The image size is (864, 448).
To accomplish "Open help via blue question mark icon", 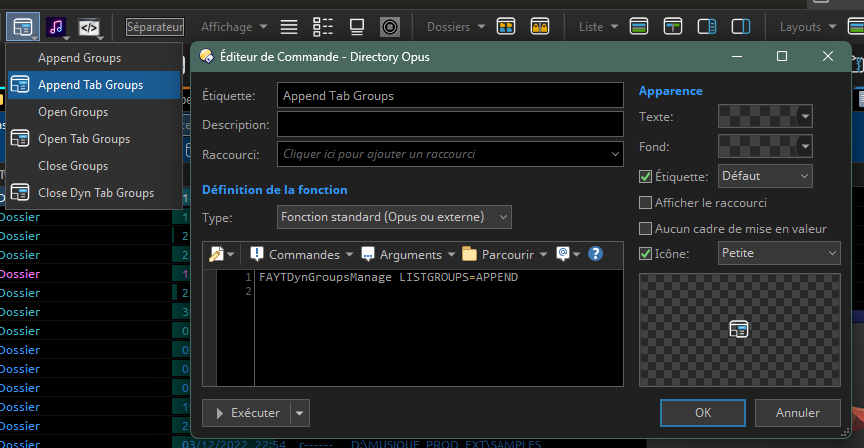I will coord(595,254).
